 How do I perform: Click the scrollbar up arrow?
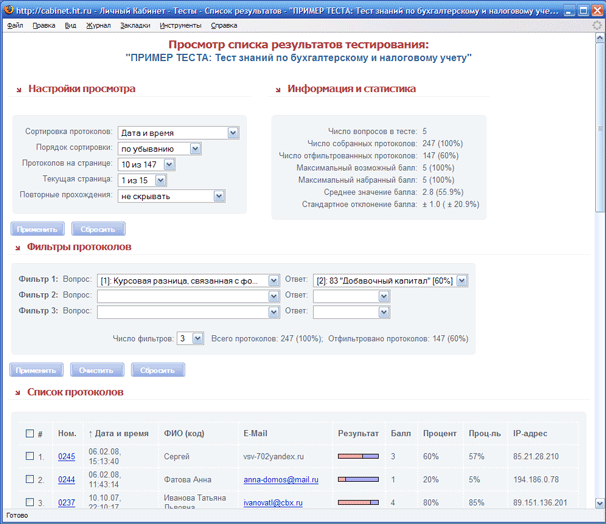click(x=600, y=38)
